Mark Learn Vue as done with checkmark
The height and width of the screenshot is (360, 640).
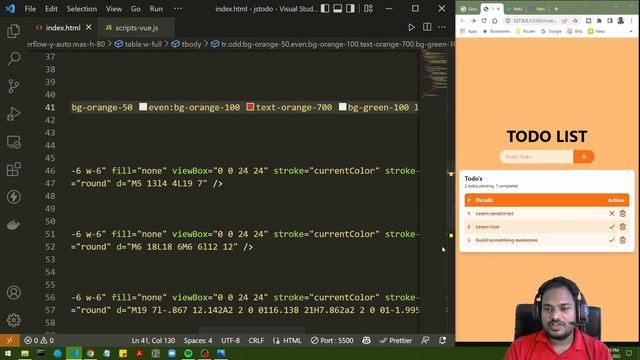tap(611, 227)
